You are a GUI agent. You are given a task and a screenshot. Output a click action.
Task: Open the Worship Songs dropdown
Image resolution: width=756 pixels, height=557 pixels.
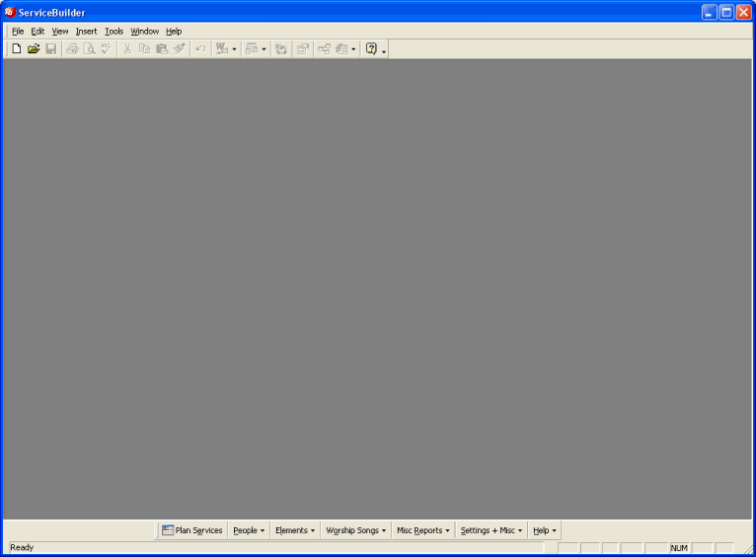[355, 530]
